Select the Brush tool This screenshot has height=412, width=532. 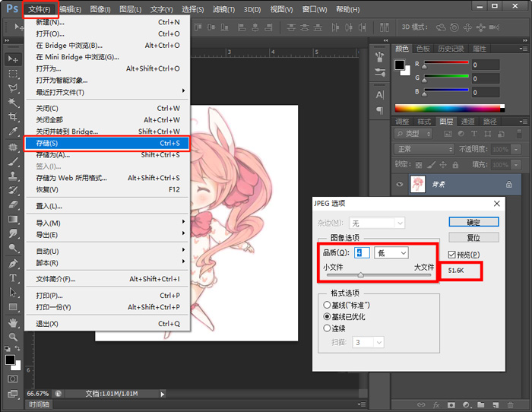(13, 162)
